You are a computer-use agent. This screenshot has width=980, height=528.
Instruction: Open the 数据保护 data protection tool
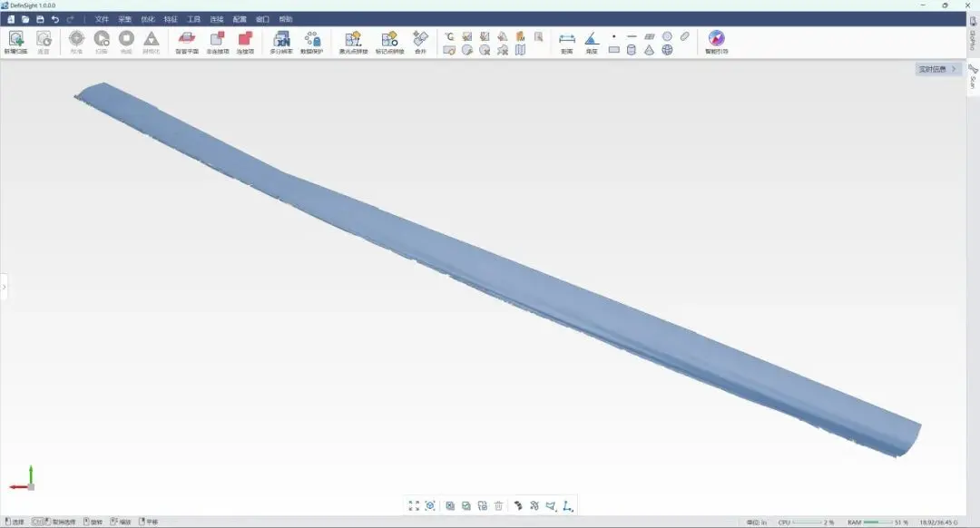click(311, 41)
